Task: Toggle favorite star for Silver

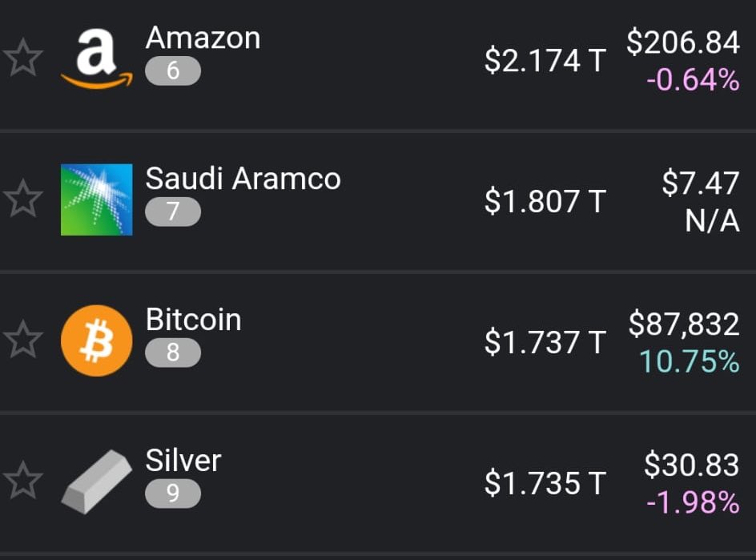Action: [22, 481]
